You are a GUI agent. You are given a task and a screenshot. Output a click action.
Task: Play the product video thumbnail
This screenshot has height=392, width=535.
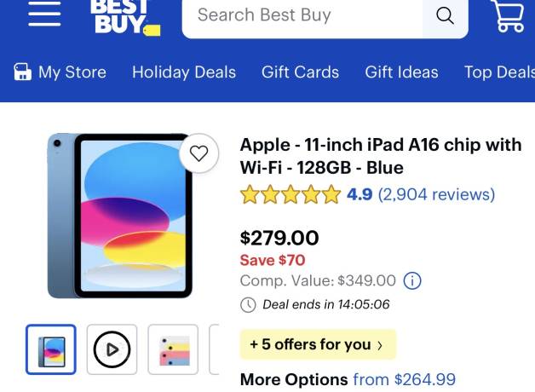[x=112, y=349]
